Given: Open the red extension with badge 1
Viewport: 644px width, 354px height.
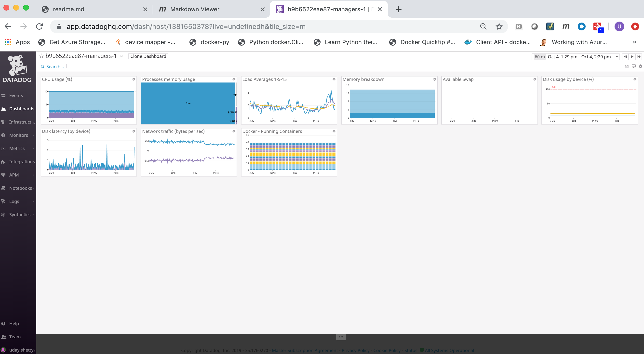Looking at the screenshot, I should point(598,27).
